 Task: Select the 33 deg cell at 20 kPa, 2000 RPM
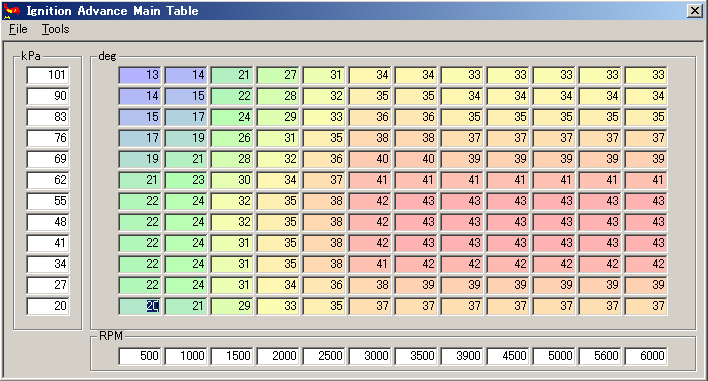278,306
